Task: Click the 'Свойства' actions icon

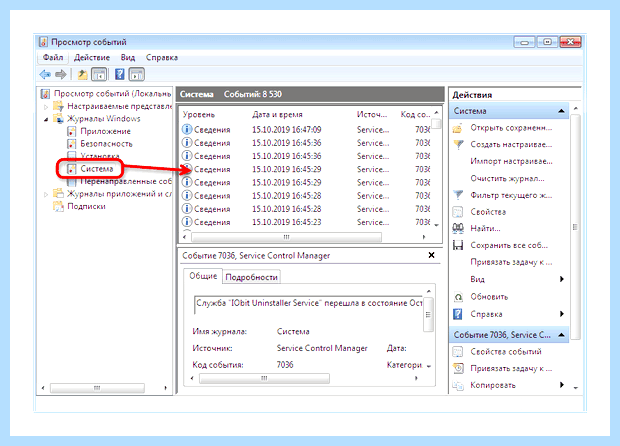Action: (x=458, y=212)
